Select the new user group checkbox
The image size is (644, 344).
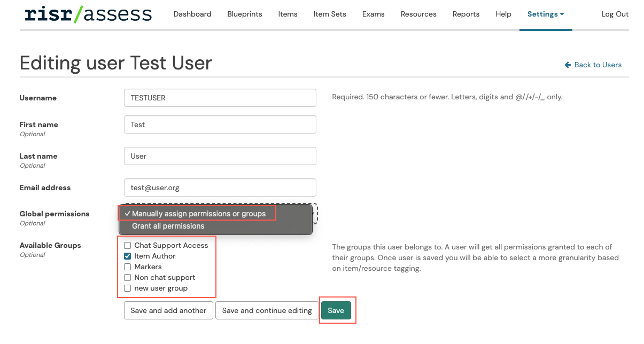click(x=128, y=288)
